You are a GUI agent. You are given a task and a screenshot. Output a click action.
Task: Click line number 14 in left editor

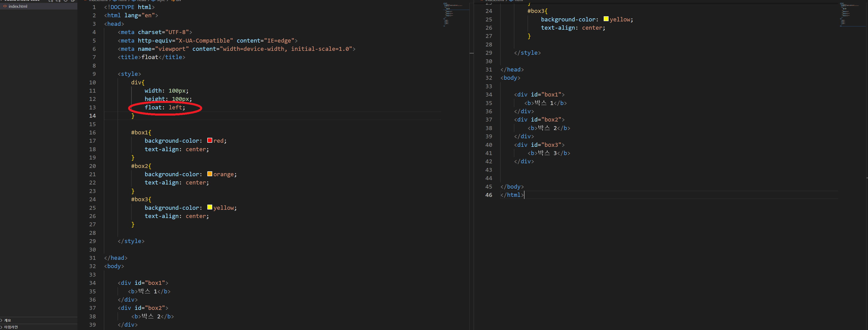tap(92, 116)
